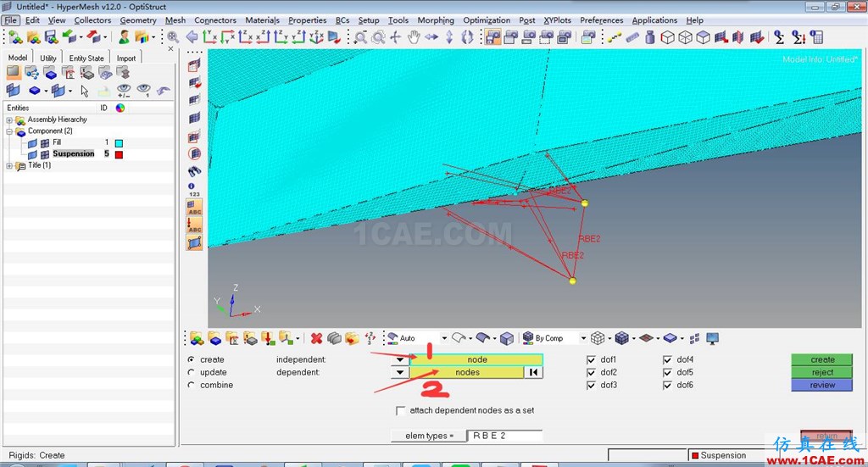Click the Organize folder icon in bottom toolbar

coord(352,338)
